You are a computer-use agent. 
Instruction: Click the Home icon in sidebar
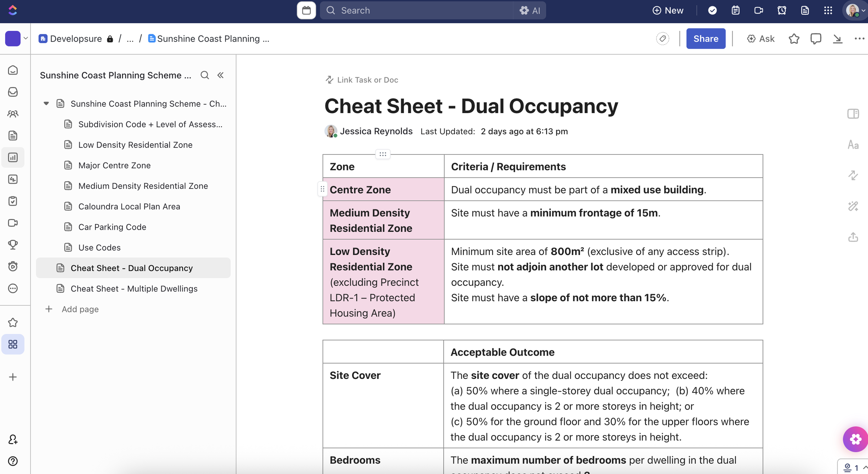pyautogui.click(x=13, y=70)
